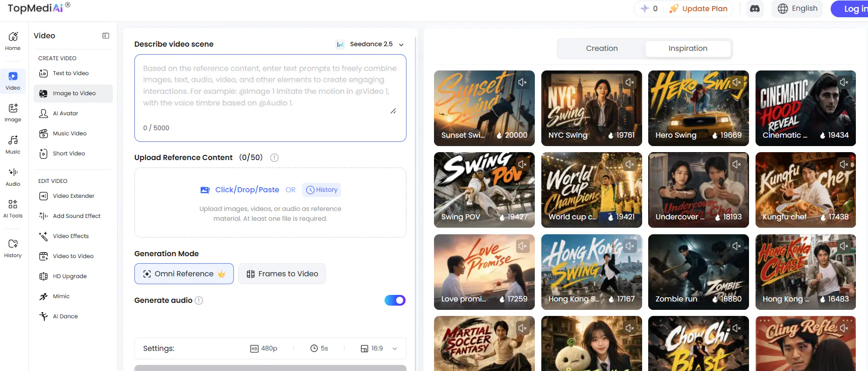Unmute the Undercover video card
This screenshot has width=868, height=371.
point(736,164)
